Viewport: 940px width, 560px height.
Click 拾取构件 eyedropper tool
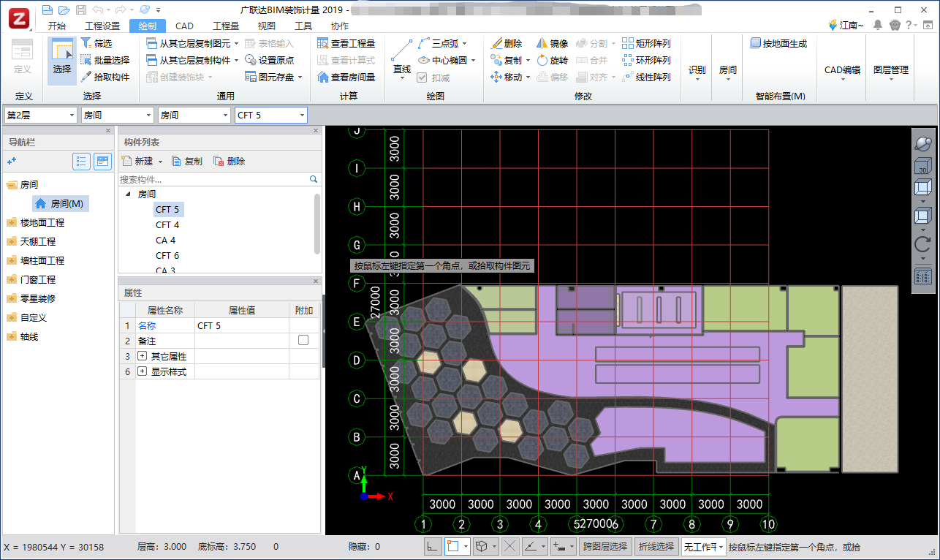tap(105, 77)
